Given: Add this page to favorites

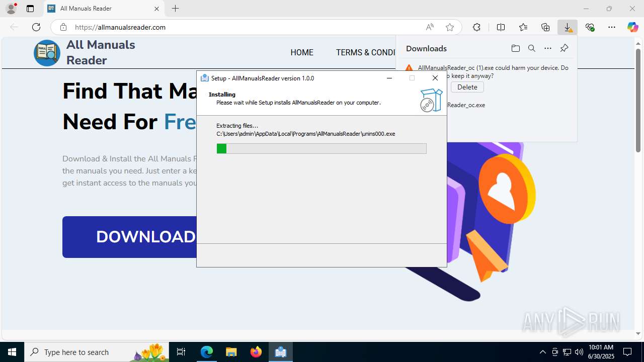Looking at the screenshot, I should [450, 27].
